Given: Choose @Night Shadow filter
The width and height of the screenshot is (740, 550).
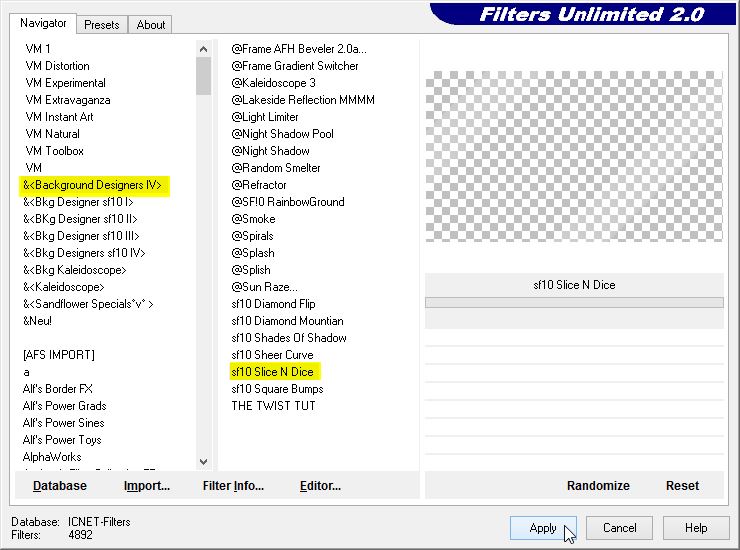Looking at the screenshot, I should pos(270,151).
